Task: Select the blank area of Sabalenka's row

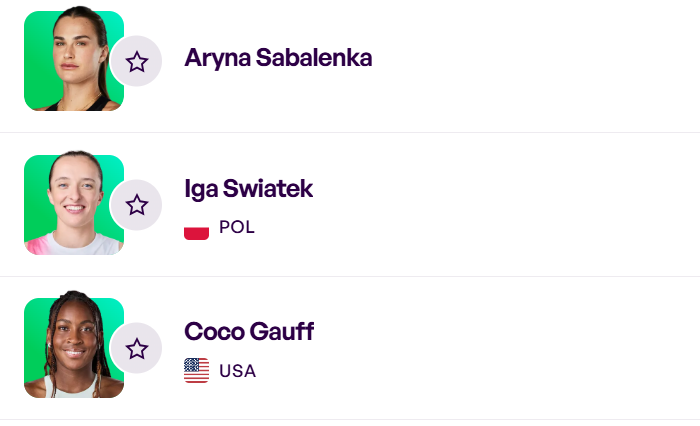Action: coord(540,62)
